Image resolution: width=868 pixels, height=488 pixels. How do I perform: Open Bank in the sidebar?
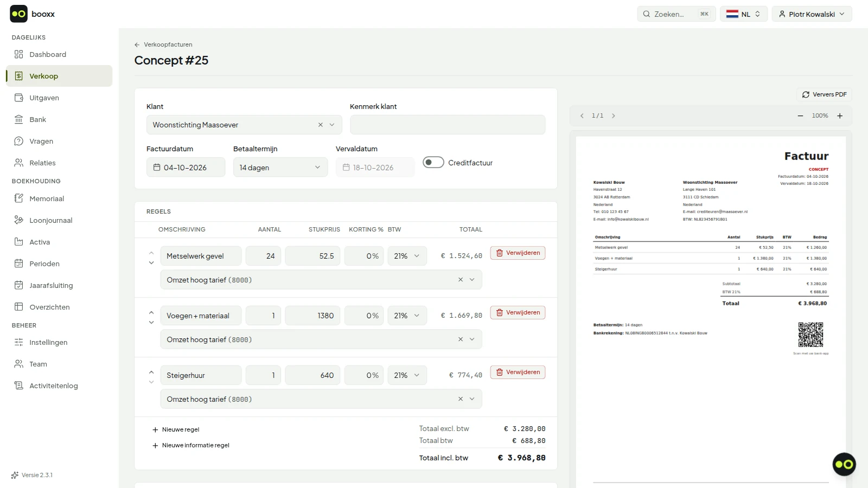pyautogui.click(x=59, y=119)
